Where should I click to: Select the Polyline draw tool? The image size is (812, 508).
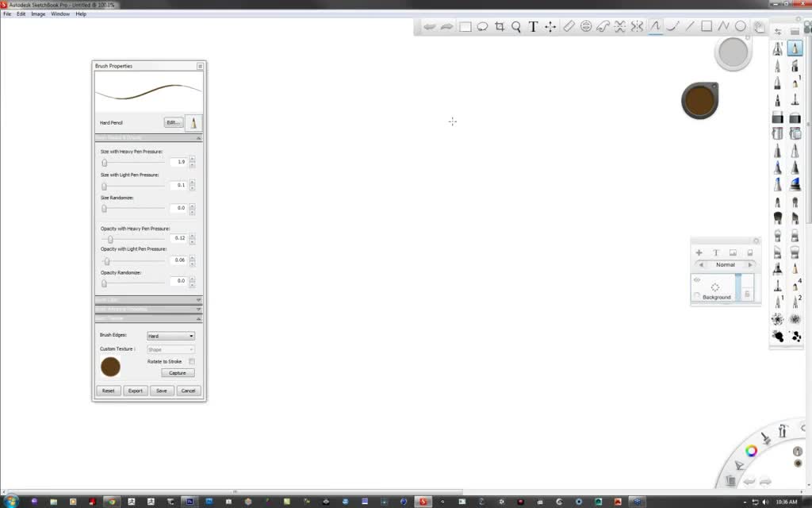[723, 26]
